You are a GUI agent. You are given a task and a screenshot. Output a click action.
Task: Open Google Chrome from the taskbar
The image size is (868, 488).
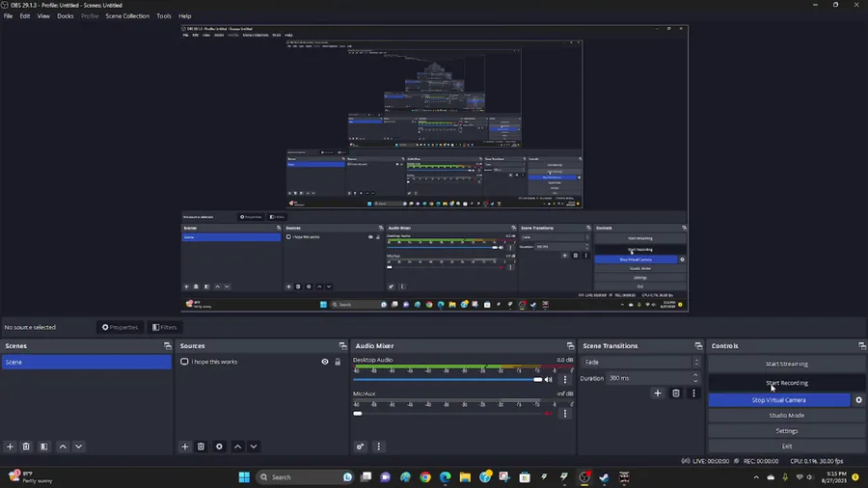tap(425, 477)
